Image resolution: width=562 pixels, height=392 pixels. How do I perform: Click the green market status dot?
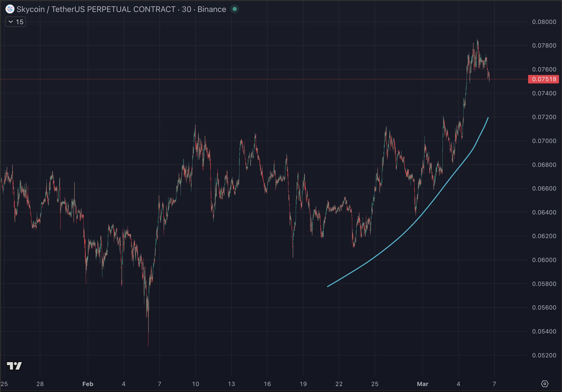235,9
